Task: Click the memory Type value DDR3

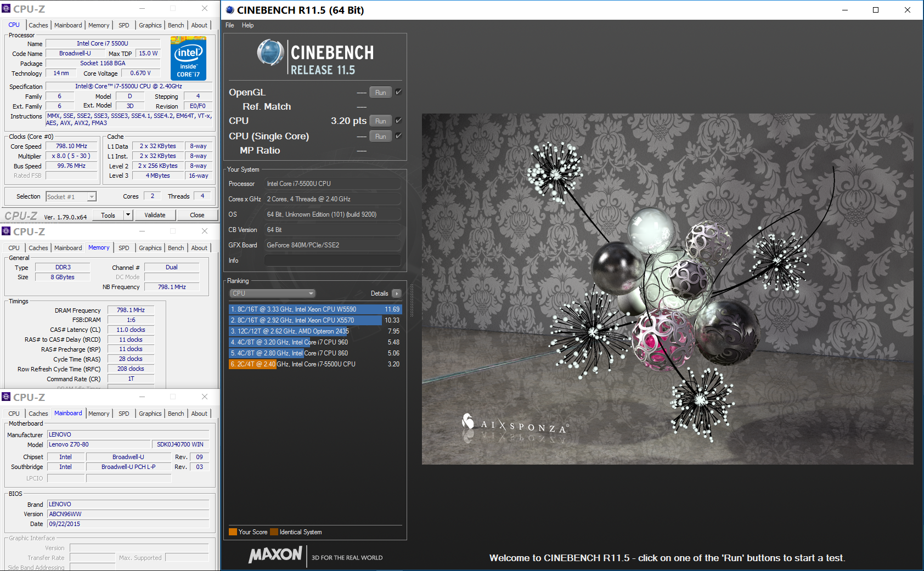Action: click(x=63, y=268)
